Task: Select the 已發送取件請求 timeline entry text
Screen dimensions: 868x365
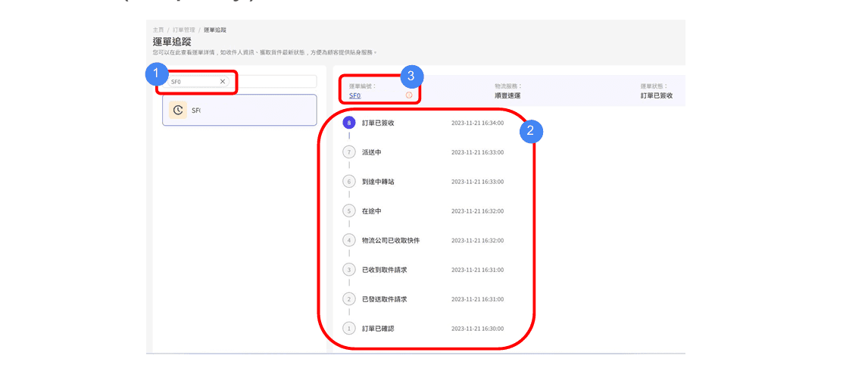Action: [384, 299]
